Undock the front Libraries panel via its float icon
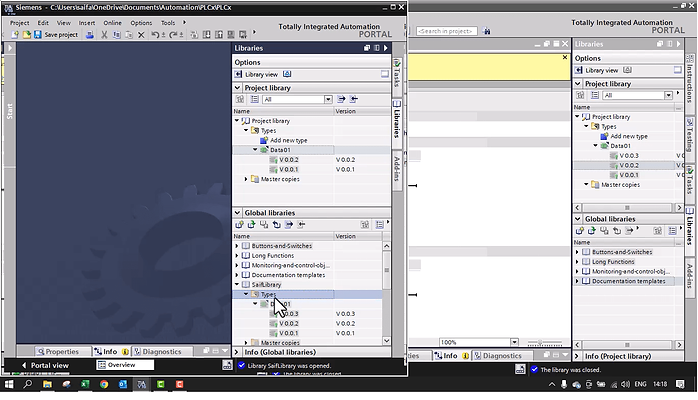This screenshot has width=698, height=400. pyautogui.click(x=367, y=48)
